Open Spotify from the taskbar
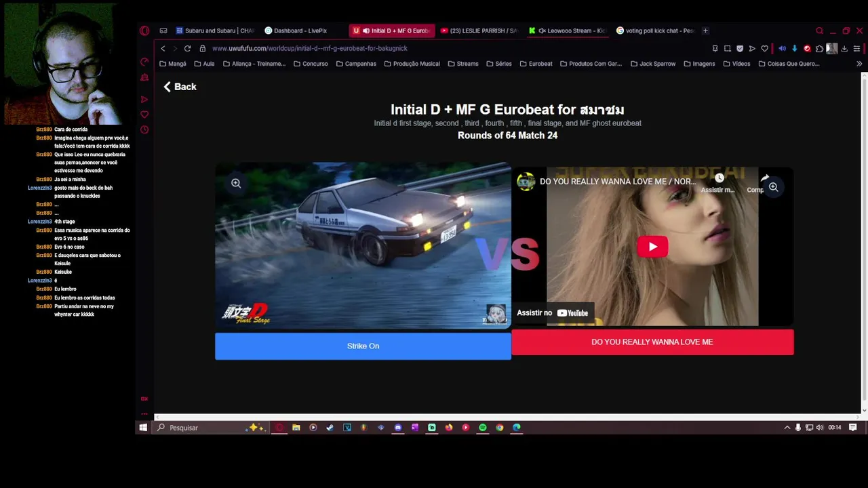The height and width of the screenshot is (488, 868). click(482, 428)
